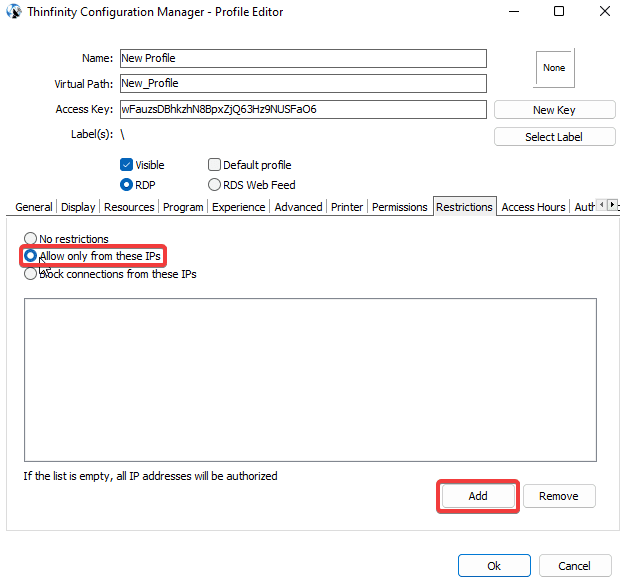This screenshot has width=624, height=584.
Task: Open the Permissions tab
Action: coord(400,207)
